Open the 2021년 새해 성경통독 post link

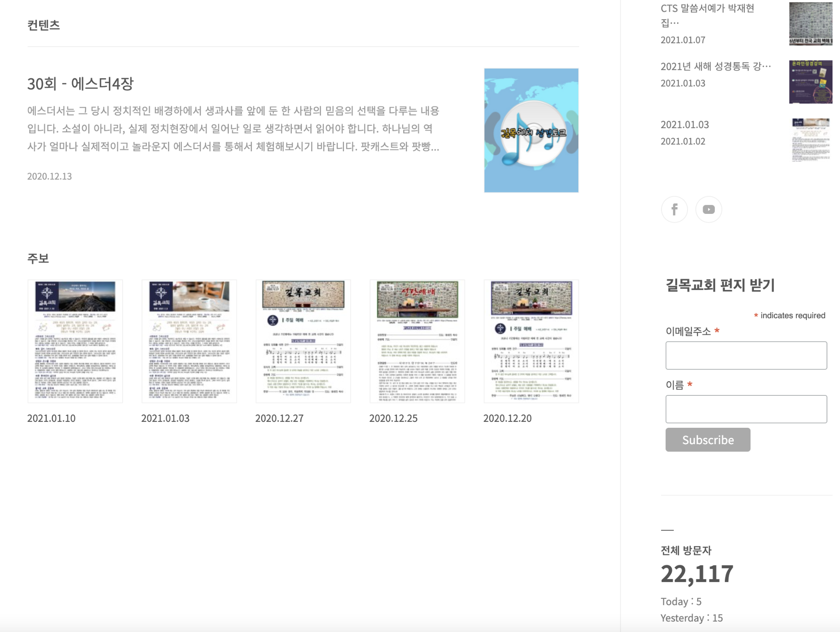coord(715,66)
